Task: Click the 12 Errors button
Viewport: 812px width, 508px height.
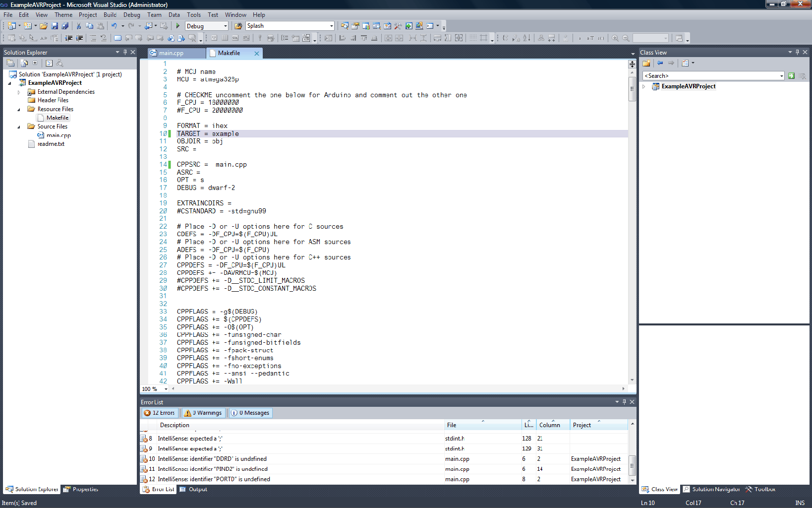Action: pyautogui.click(x=160, y=412)
